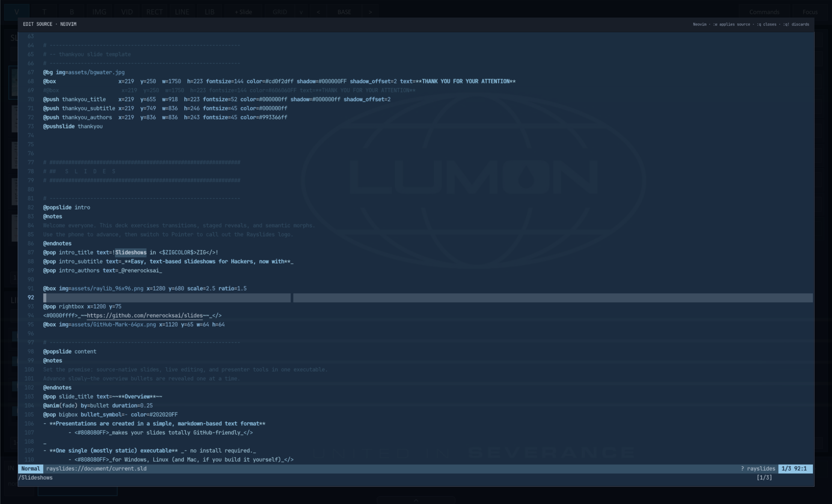Viewport: 832px width, 504px height.
Task: Click the 'EDIT SOURCE · NEOVIM' title
Action: [x=50, y=24]
